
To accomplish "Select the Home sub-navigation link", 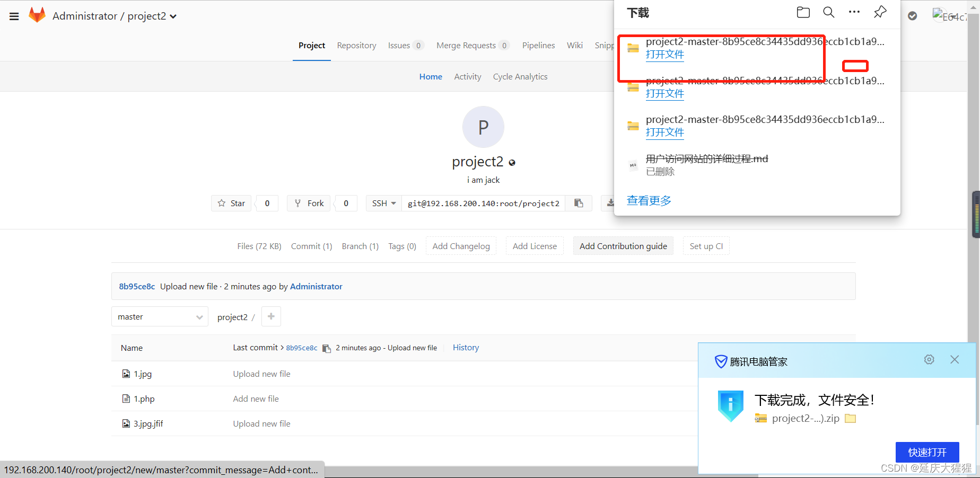I will (431, 77).
